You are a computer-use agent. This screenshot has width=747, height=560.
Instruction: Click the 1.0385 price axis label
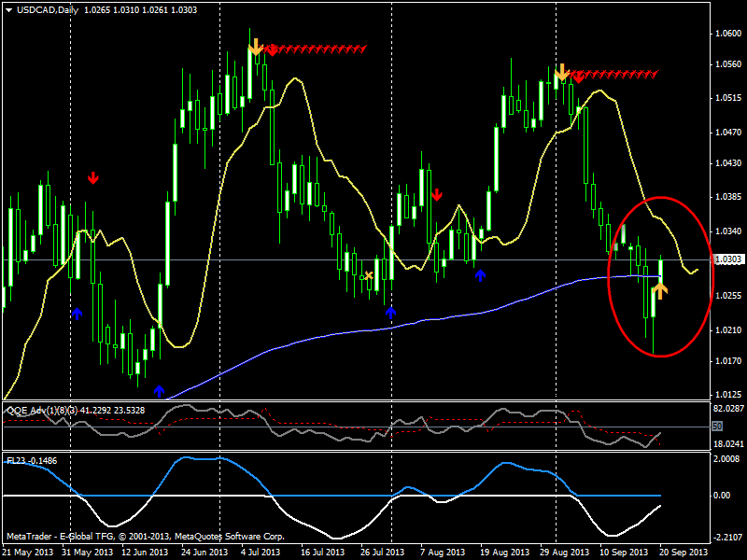pos(728,196)
